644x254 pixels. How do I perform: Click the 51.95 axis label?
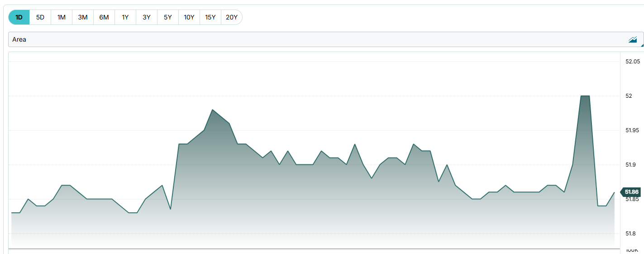[633, 130]
